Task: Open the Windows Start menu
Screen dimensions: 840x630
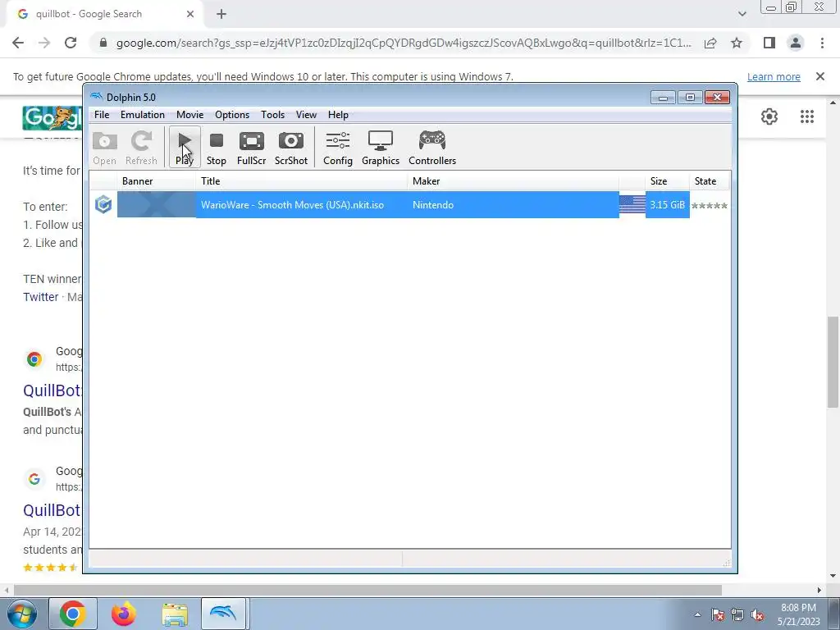Action: coord(22,614)
